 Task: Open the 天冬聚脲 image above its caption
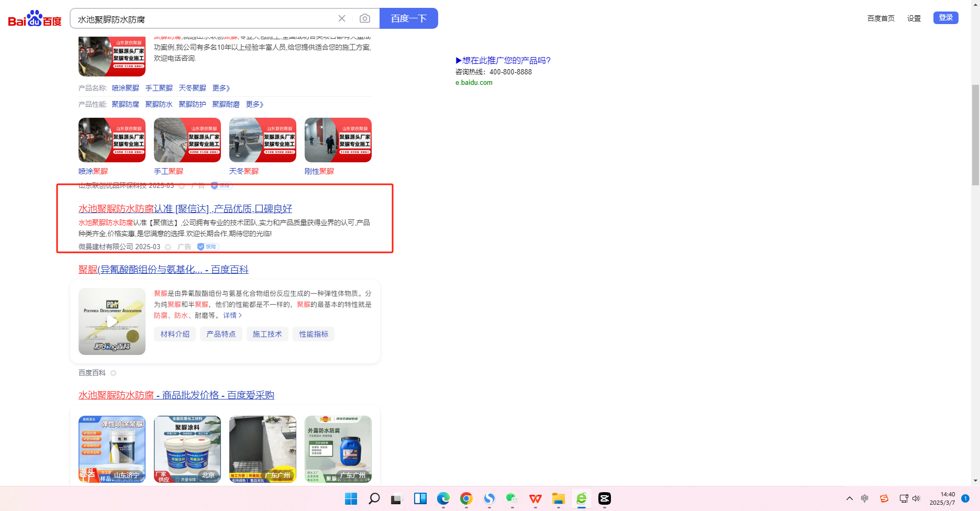pyautogui.click(x=263, y=140)
